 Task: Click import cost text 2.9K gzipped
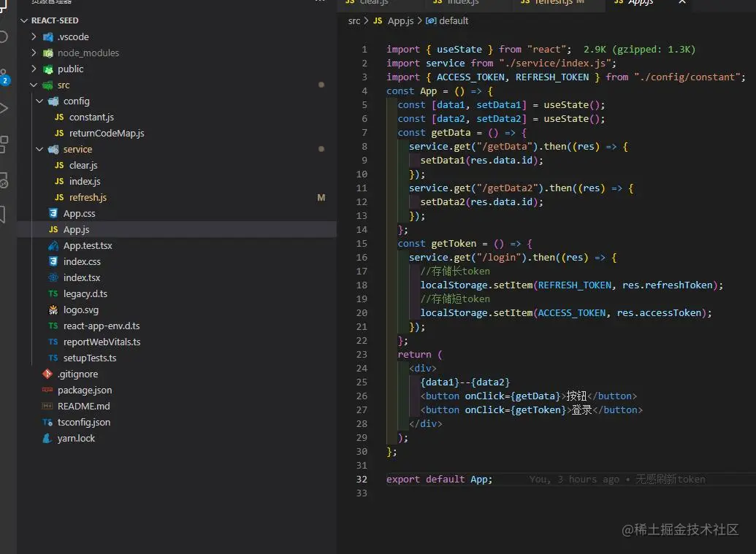click(x=639, y=49)
